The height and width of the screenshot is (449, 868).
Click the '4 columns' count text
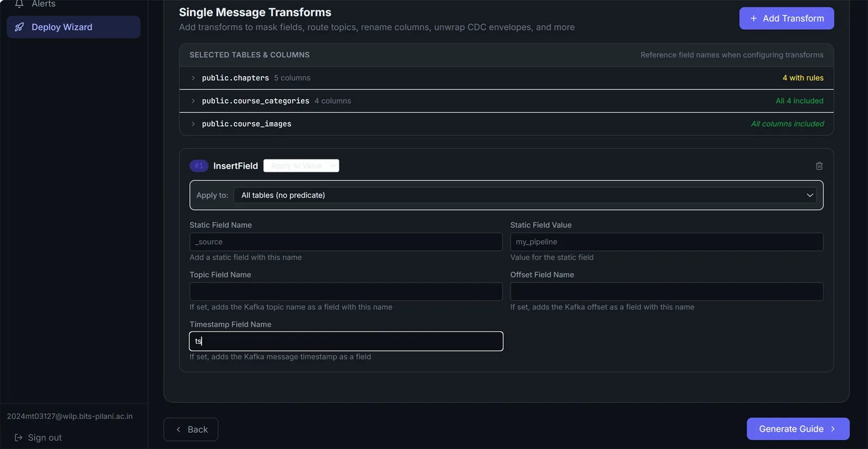coord(333,101)
